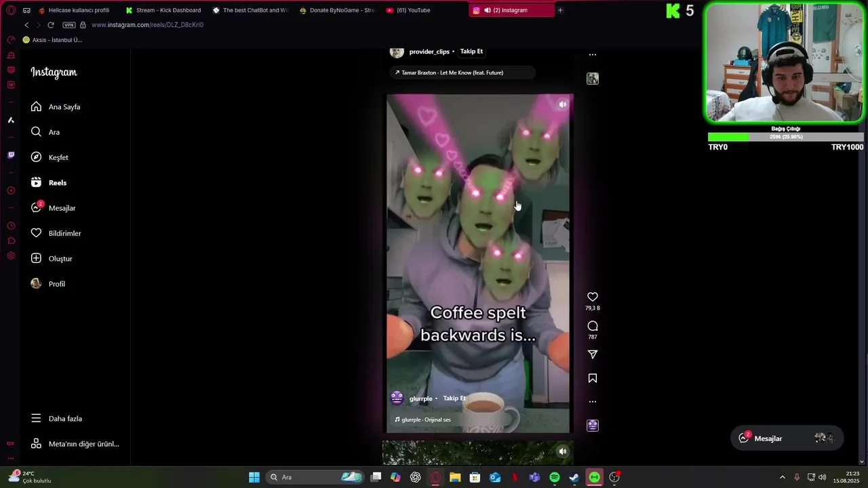Open Steam from the taskbar
Screen dimensions: 868x488
click(574, 477)
